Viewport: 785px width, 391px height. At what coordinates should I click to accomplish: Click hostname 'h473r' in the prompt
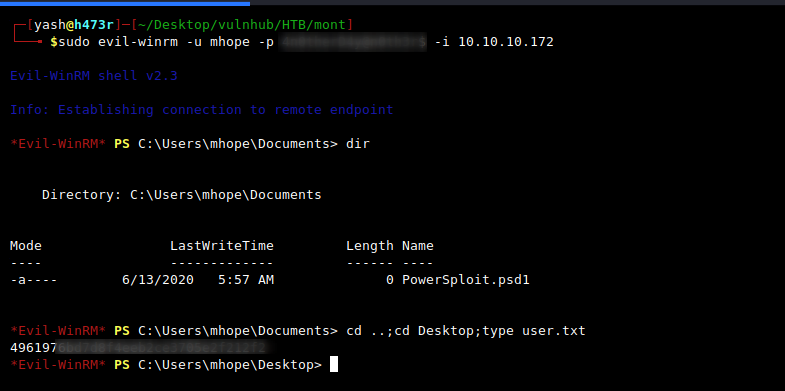point(94,25)
